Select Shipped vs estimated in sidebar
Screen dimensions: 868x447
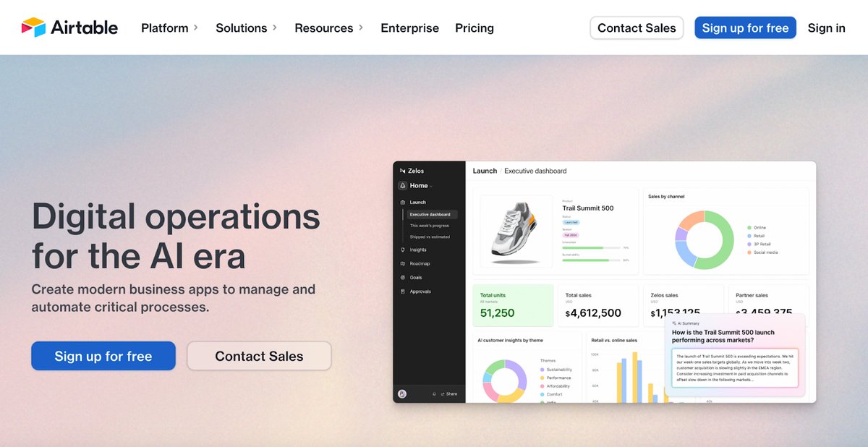pyautogui.click(x=430, y=237)
